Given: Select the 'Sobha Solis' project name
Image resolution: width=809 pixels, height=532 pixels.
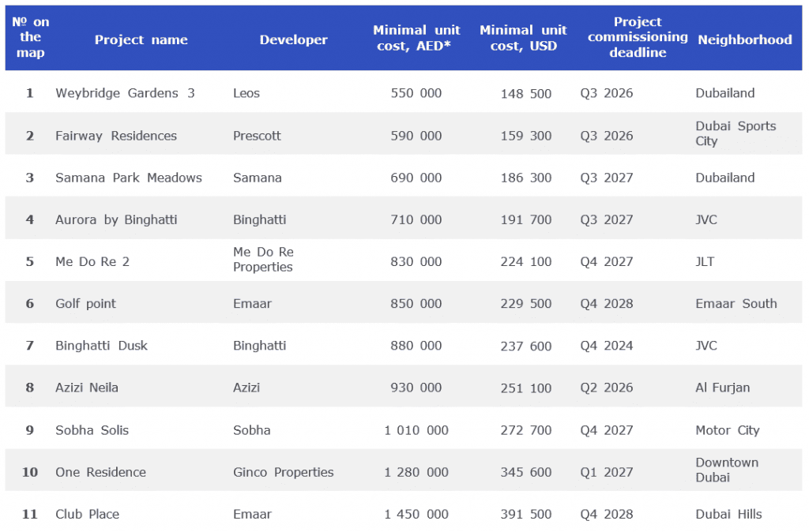Looking at the screenshot, I should coord(92,430).
